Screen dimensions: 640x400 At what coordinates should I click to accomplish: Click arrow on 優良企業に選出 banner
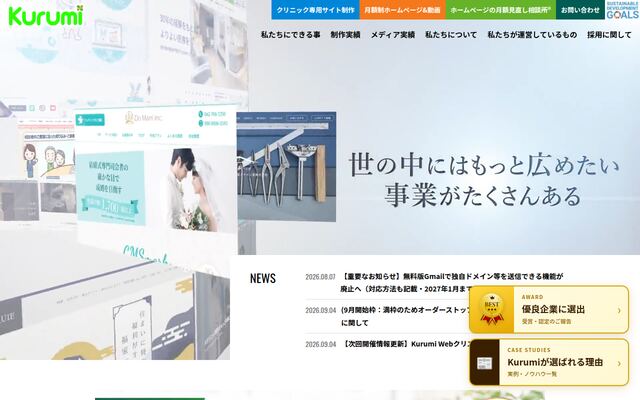click(619, 311)
